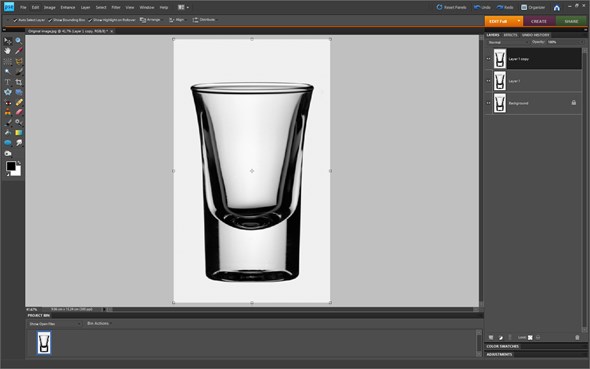
Task: Open the EDIT Full mode dropdown arrow
Action: pyautogui.click(x=519, y=21)
